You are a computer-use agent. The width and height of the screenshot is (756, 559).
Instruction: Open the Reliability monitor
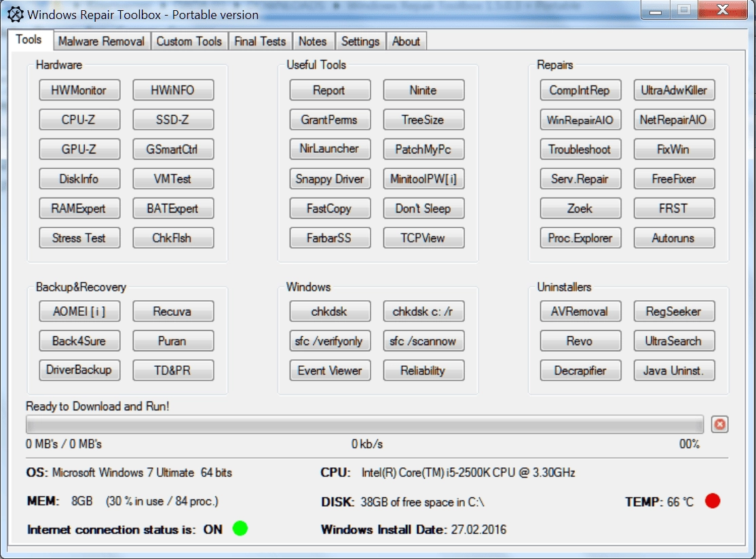click(423, 370)
